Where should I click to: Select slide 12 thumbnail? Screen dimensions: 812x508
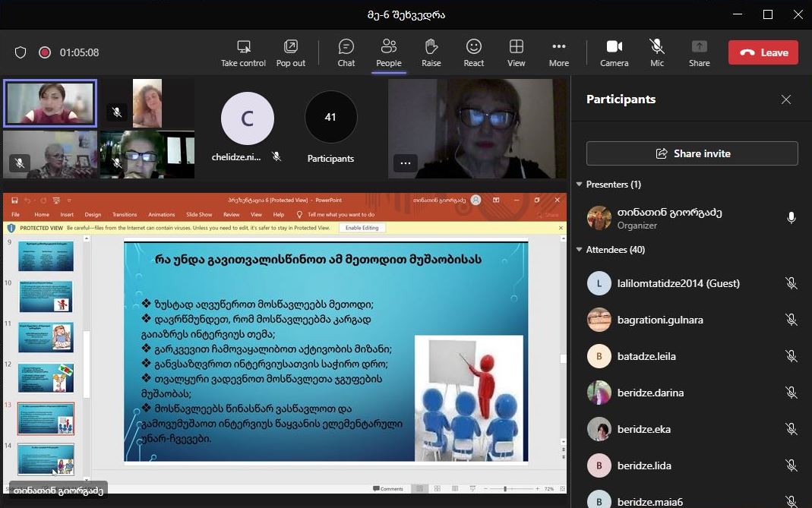pyautogui.click(x=46, y=377)
